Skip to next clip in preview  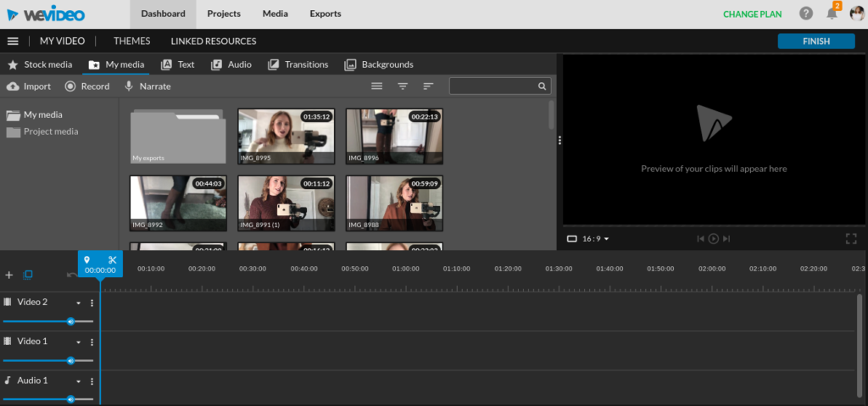coord(726,239)
